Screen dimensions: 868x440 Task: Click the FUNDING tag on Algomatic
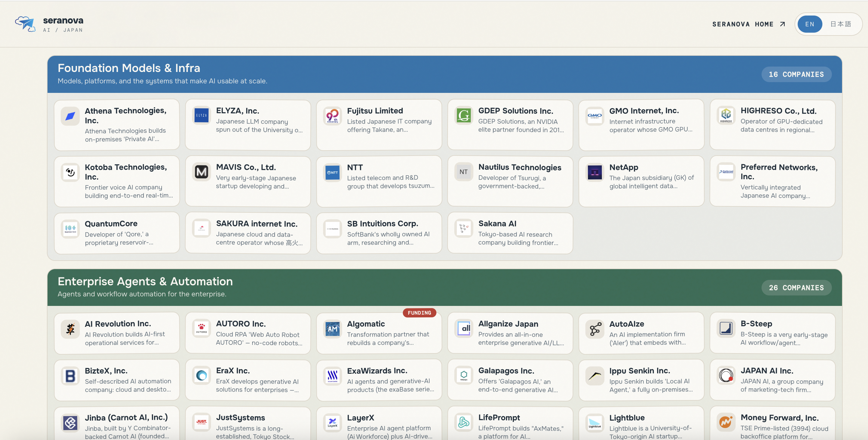419,313
